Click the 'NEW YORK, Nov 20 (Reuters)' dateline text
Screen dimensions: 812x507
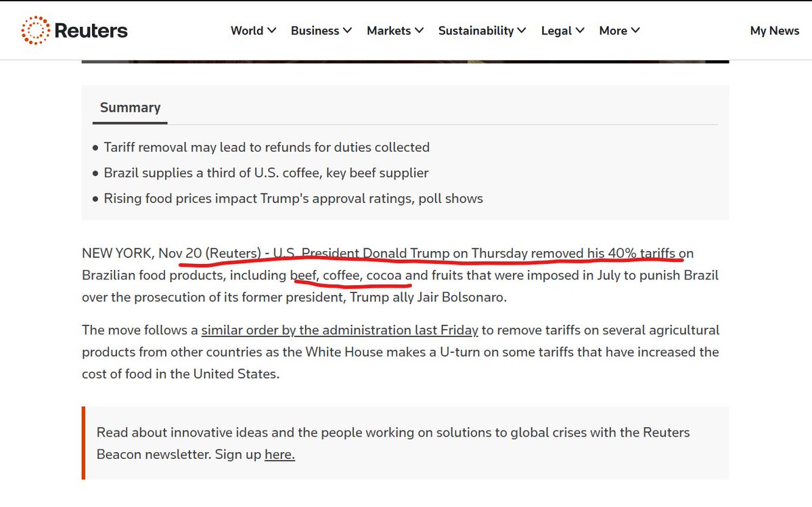click(x=172, y=253)
